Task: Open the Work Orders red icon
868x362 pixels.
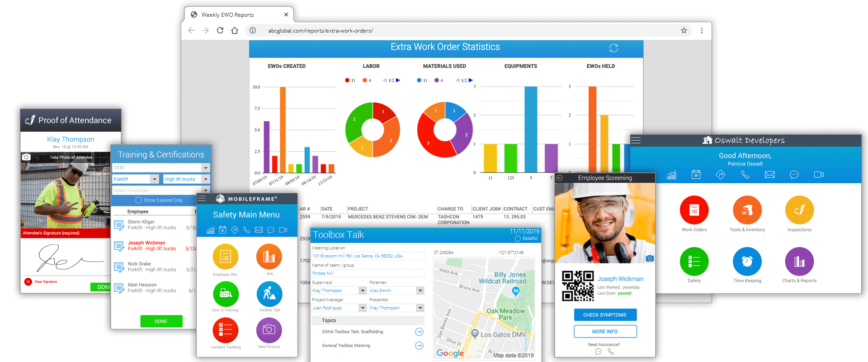Action: pos(694,210)
